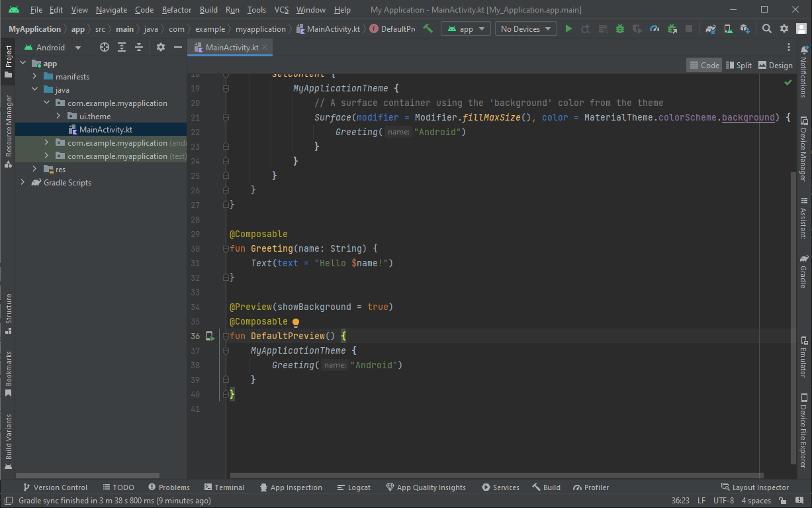Toggle the Project tool window on the left stripe

click(8, 61)
